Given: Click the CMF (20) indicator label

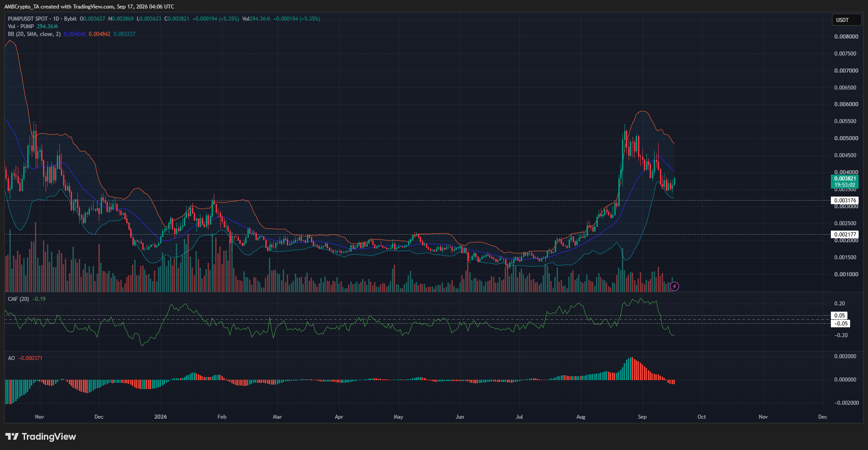Looking at the screenshot, I should (x=18, y=299).
